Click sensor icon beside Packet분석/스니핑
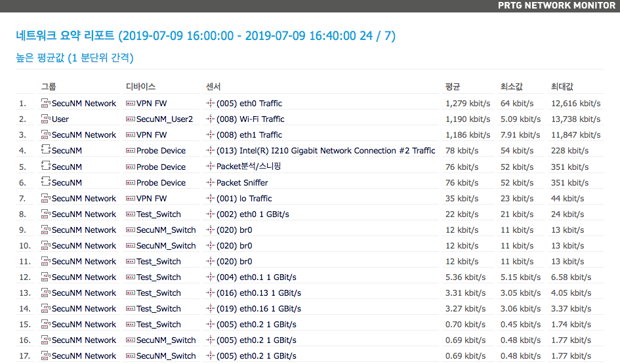Image resolution: width=620 pixels, height=364 pixels. click(211, 167)
